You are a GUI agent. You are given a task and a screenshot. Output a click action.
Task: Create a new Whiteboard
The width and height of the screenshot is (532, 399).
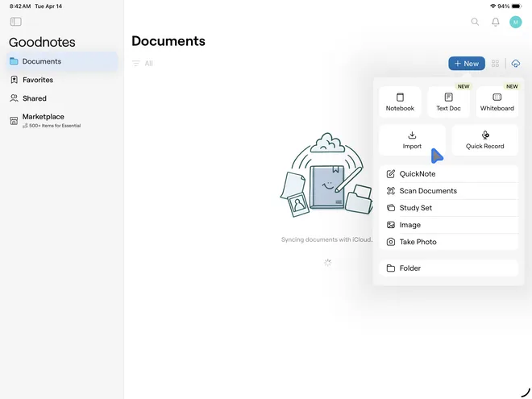pos(497,102)
